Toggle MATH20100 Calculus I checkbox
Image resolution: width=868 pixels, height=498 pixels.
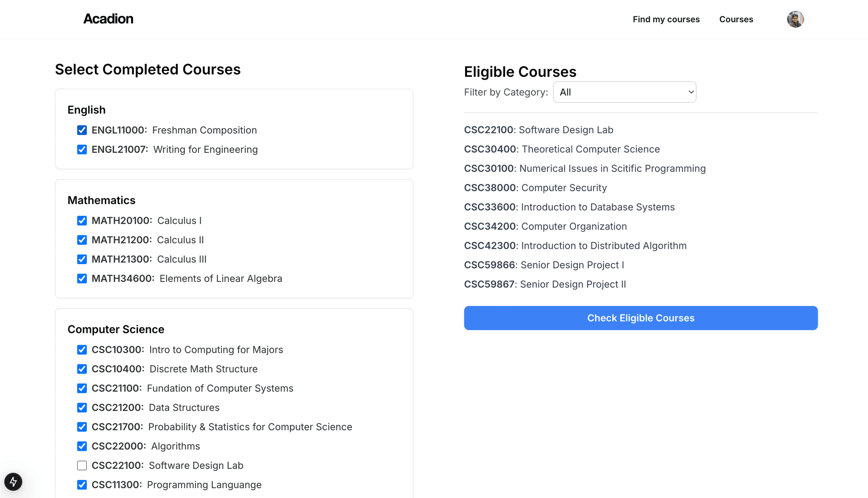click(82, 221)
